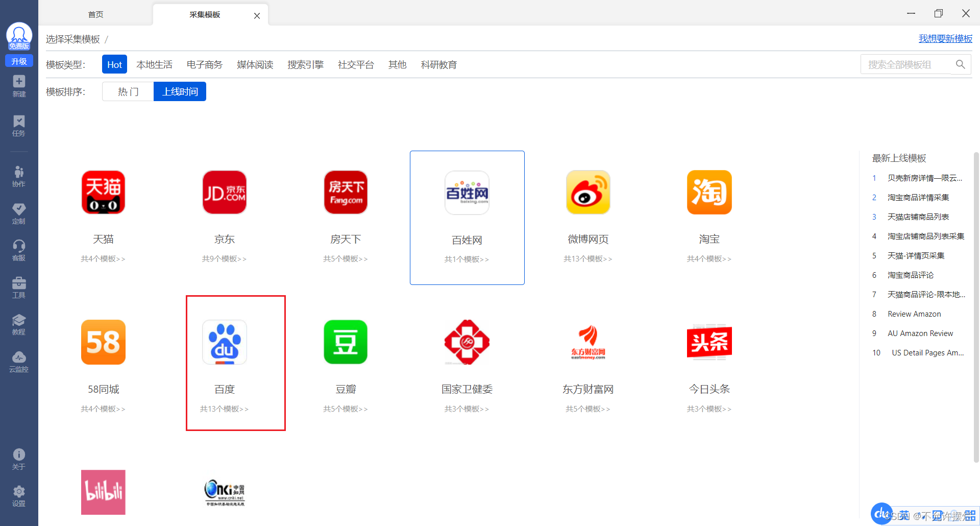Select the 微博网页 Weibo template icon

(x=588, y=193)
